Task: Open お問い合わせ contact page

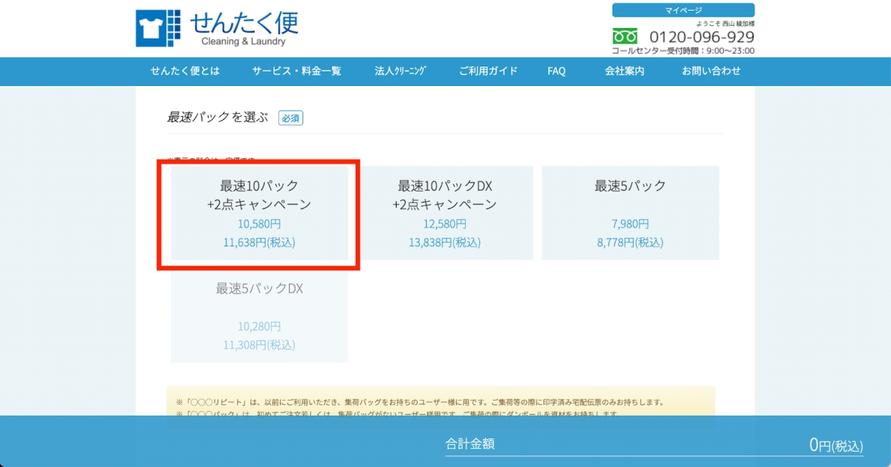Action: [x=711, y=71]
